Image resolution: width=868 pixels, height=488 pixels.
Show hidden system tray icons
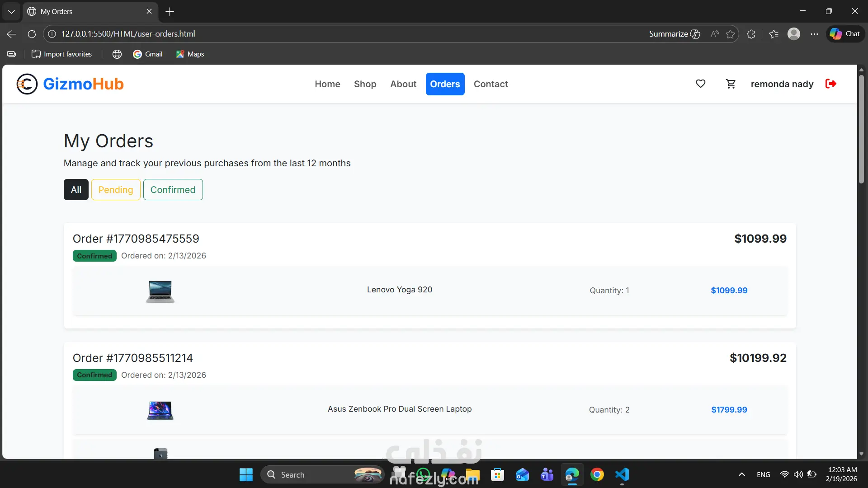coord(741,474)
